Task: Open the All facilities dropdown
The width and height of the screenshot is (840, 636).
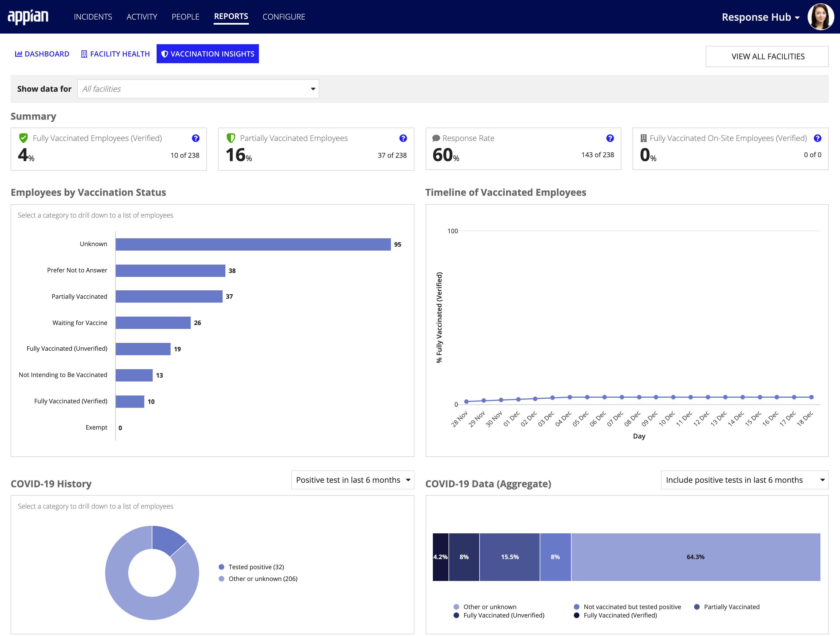Action: click(x=198, y=89)
